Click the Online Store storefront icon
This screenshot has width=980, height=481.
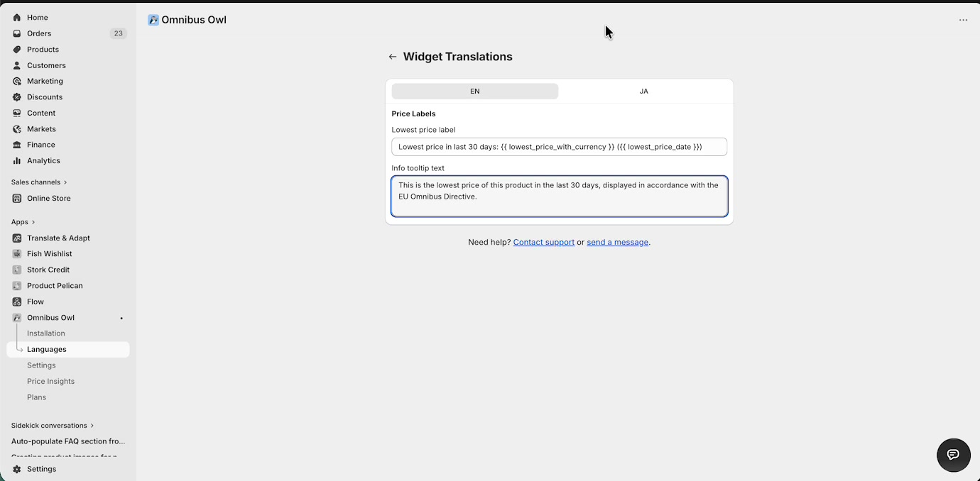click(x=17, y=198)
